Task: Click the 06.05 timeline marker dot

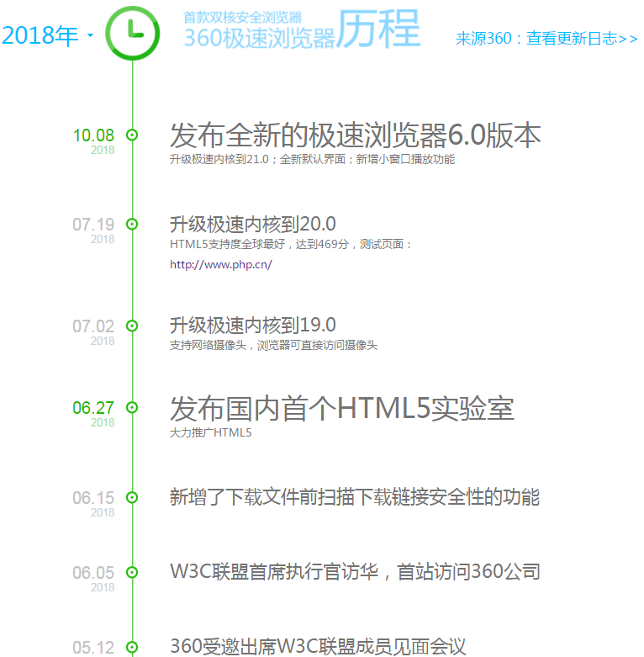Action: click(x=132, y=572)
